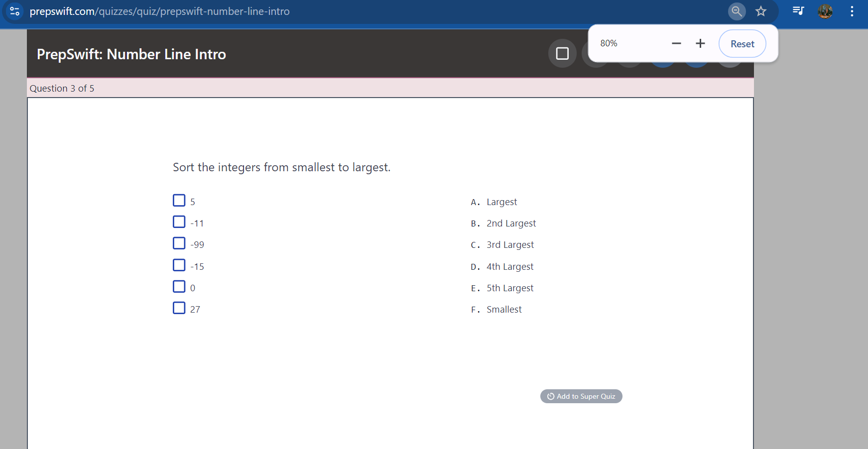The height and width of the screenshot is (449, 868).
Task: Decrease zoom with the minus button
Action: [x=676, y=44]
